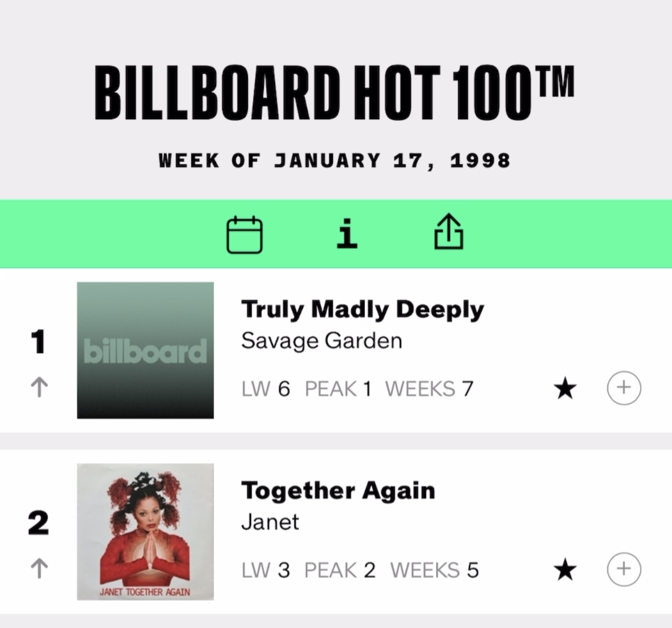Tap the up arrow under rank 2
672x628 pixels.
[x=39, y=569]
